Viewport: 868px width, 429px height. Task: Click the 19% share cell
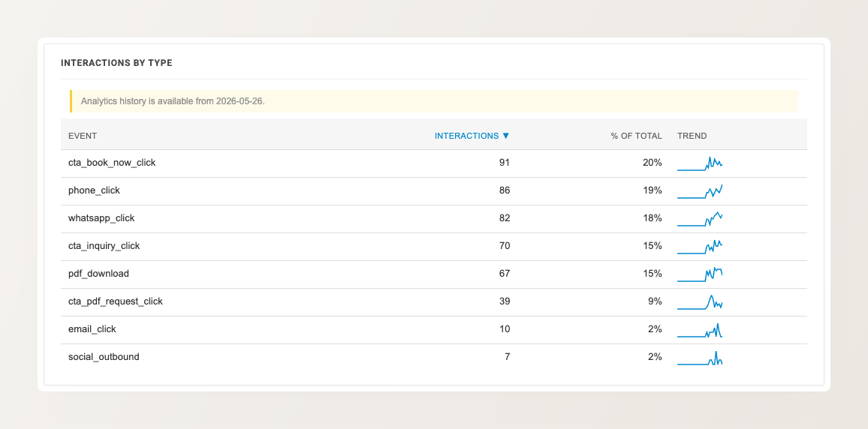tap(652, 190)
